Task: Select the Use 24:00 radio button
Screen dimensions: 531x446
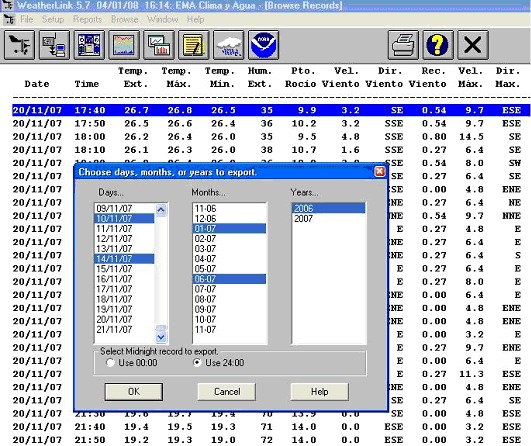Action: click(x=197, y=363)
